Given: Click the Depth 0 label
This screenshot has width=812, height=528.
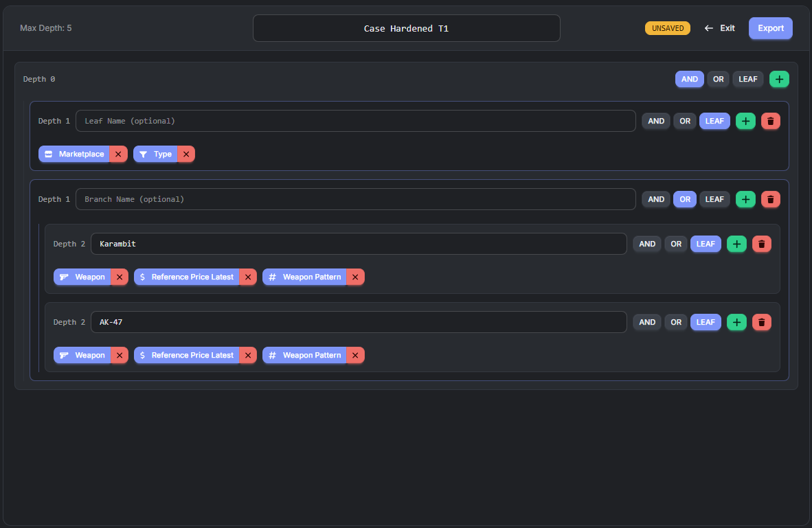Looking at the screenshot, I should (39, 79).
